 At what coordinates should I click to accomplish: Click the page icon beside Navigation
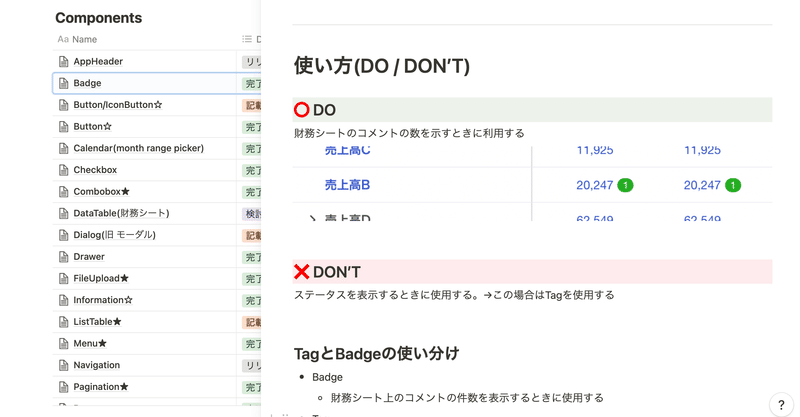click(63, 365)
